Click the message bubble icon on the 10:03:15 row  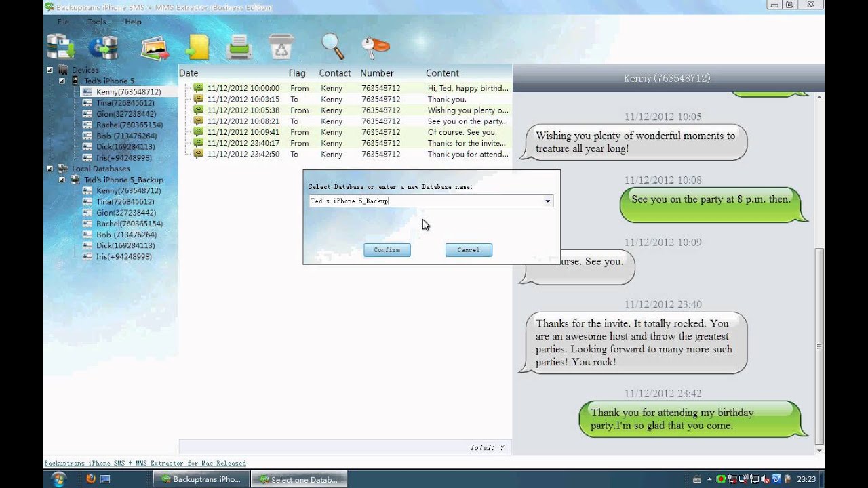(198, 99)
